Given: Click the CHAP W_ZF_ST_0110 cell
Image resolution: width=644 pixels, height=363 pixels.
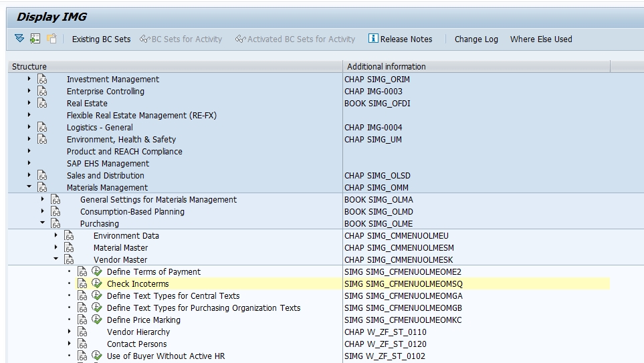Looking at the screenshot, I should point(385,332).
